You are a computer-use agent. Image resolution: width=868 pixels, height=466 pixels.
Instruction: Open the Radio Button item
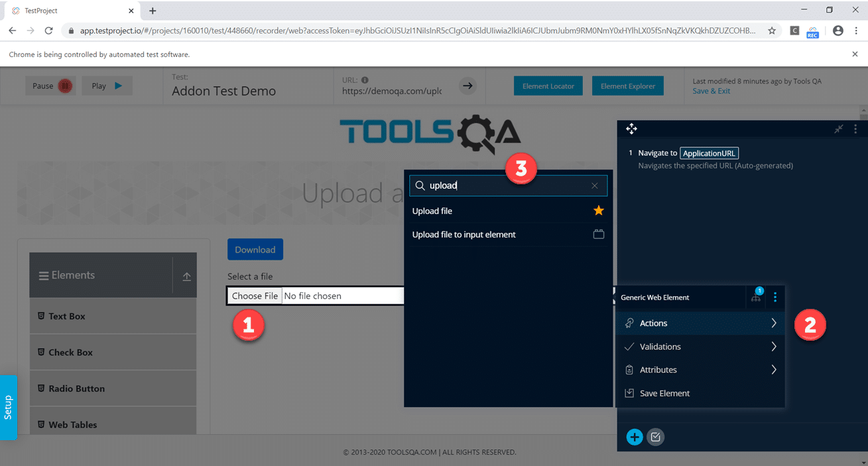point(113,388)
